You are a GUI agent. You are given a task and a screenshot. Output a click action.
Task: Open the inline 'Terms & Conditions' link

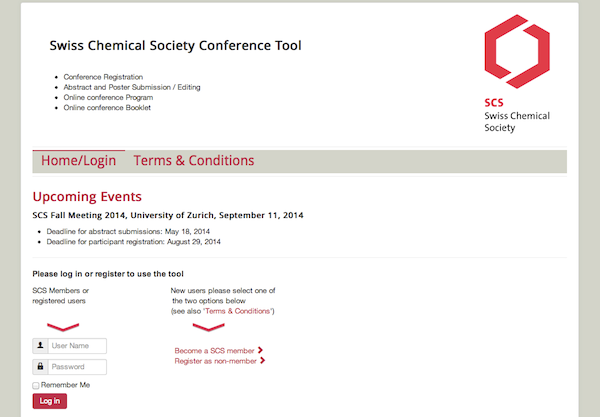click(x=237, y=311)
